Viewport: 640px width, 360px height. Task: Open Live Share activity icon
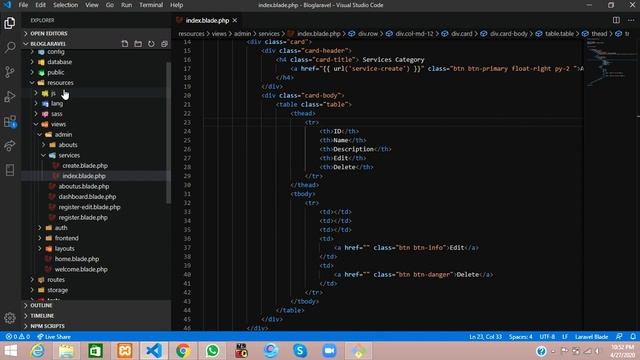click(x=10, y=146)
